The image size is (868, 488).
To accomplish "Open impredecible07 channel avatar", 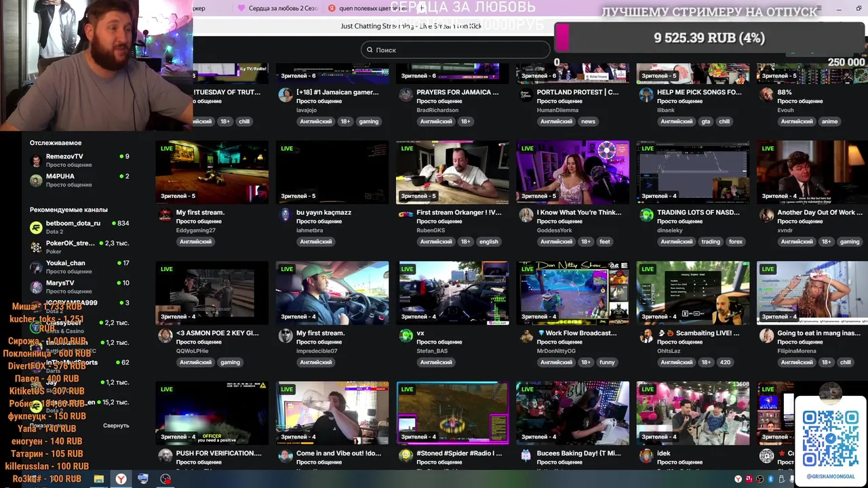I will [x=285, y=336].
